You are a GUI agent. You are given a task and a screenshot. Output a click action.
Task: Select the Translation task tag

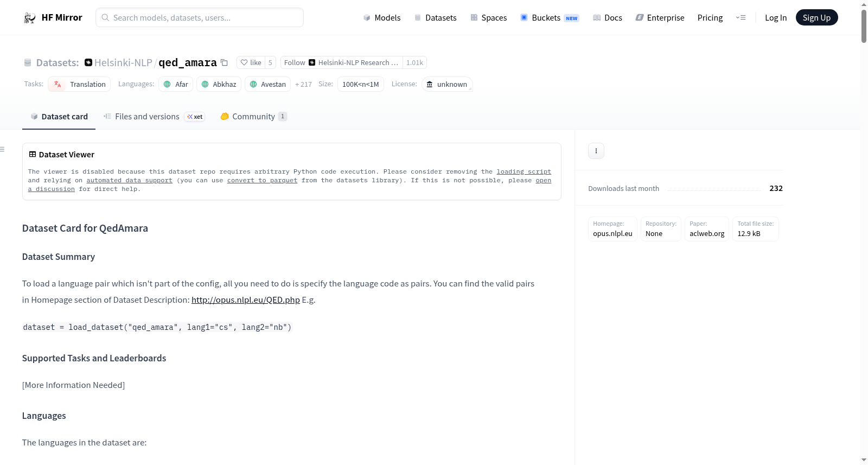(x=79, y=84)
